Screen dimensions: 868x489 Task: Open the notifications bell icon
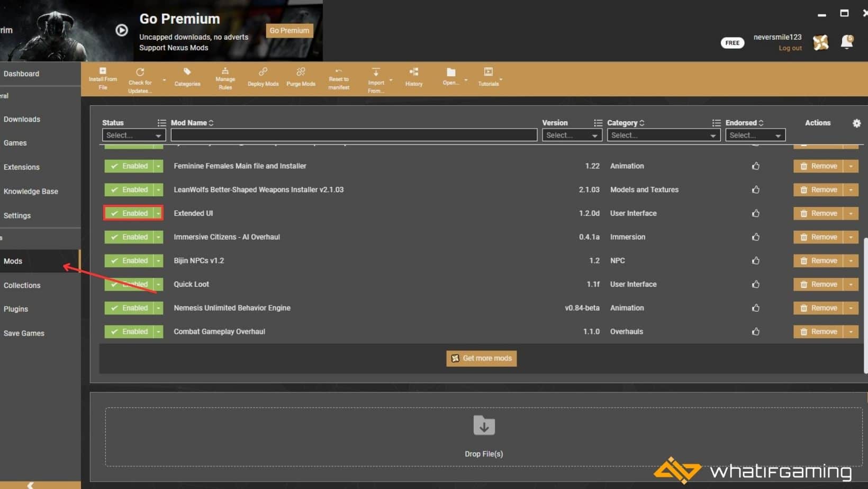click(x=846, y=42)
